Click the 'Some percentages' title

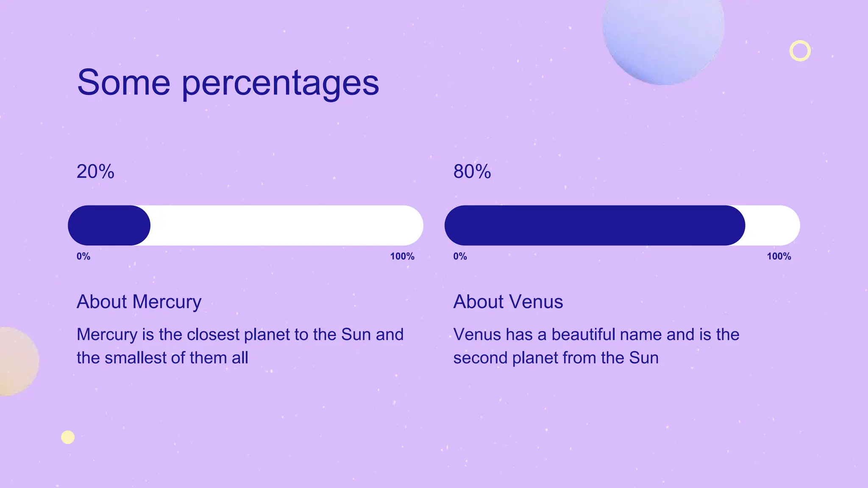(228, 82)
